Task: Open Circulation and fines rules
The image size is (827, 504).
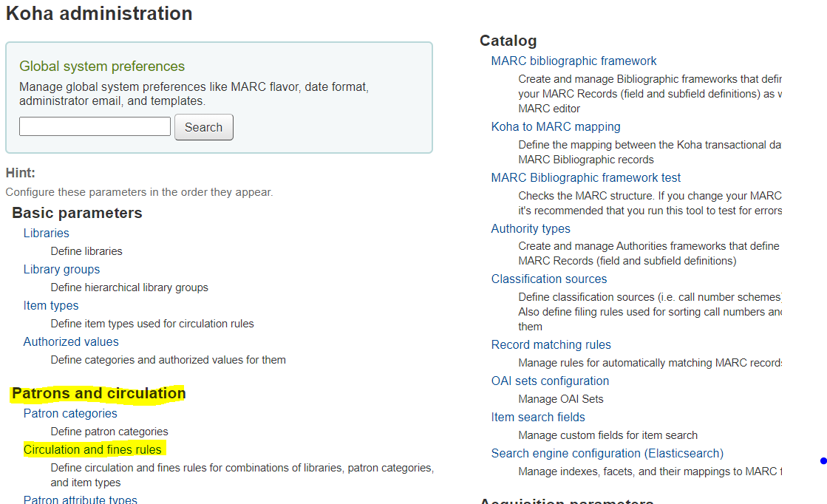Action: 92,450
